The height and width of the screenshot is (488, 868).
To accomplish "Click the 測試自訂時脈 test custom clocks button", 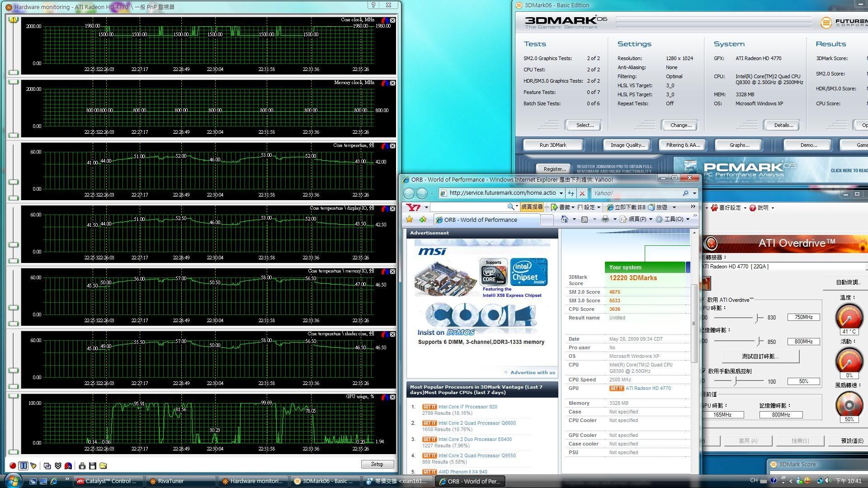I will 760,357.
